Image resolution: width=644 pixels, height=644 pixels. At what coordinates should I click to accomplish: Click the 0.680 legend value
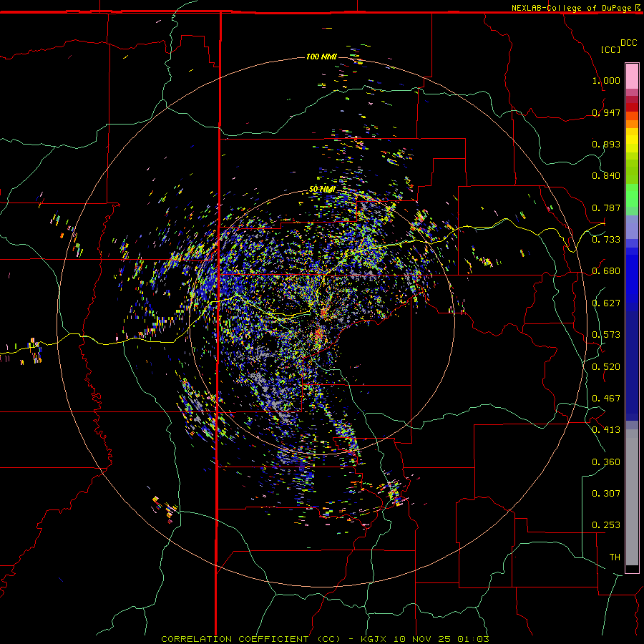tap(606, 271)
